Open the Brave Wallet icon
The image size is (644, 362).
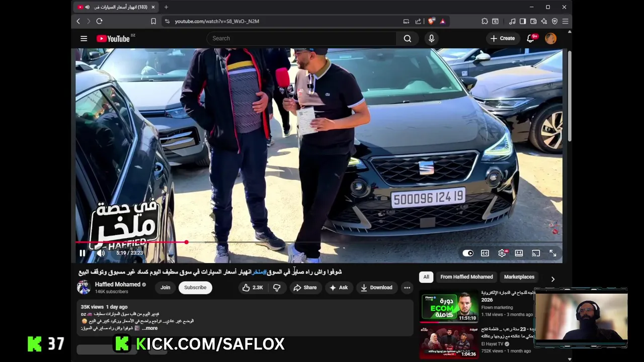pos(533,21)
